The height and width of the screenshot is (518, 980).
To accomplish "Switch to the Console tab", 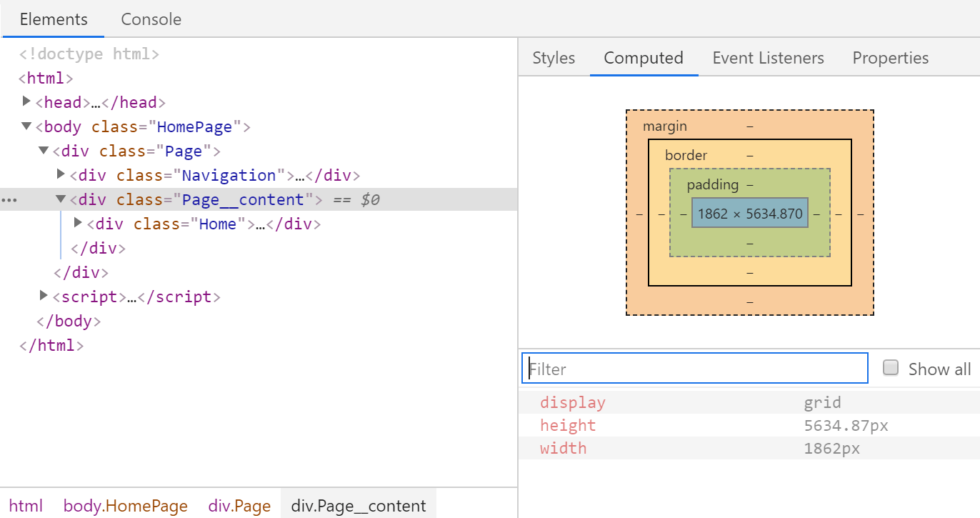I will click(x=151, y=19).
